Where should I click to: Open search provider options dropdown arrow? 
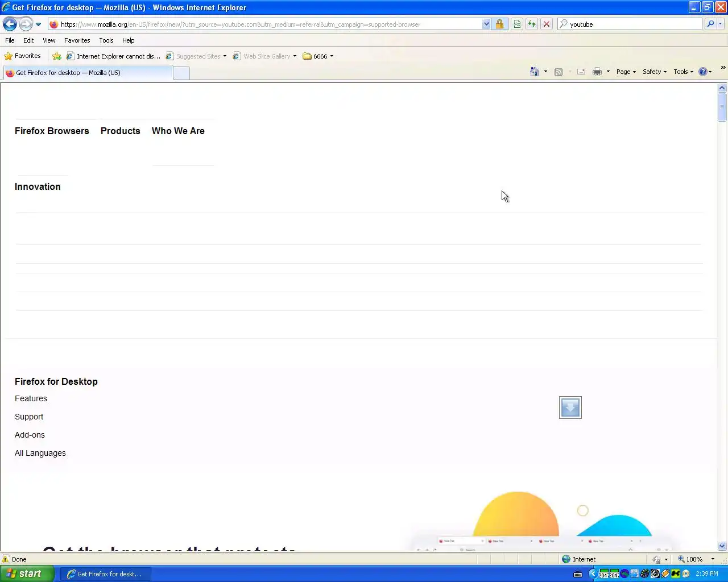721,24
